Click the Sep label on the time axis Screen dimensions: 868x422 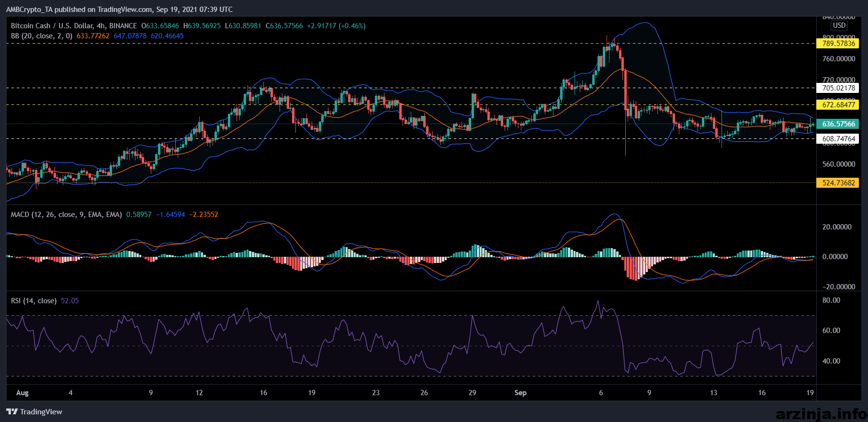(x=520, y=393)
